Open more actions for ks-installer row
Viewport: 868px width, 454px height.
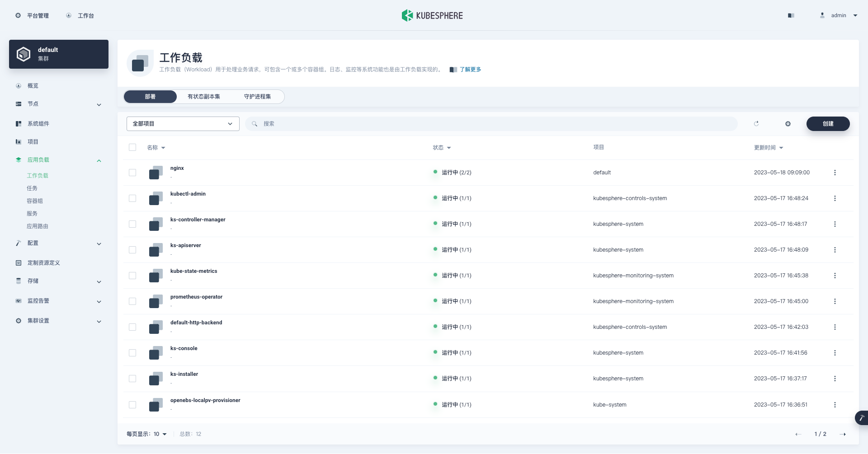835,379
